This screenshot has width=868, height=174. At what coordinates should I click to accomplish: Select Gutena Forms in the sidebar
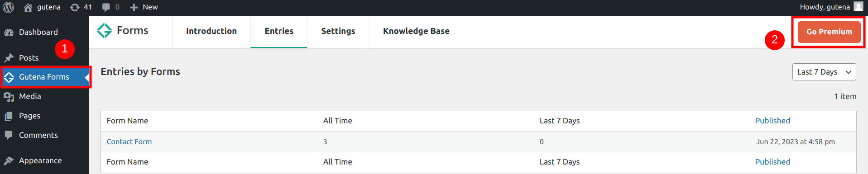tap(44, 77)
